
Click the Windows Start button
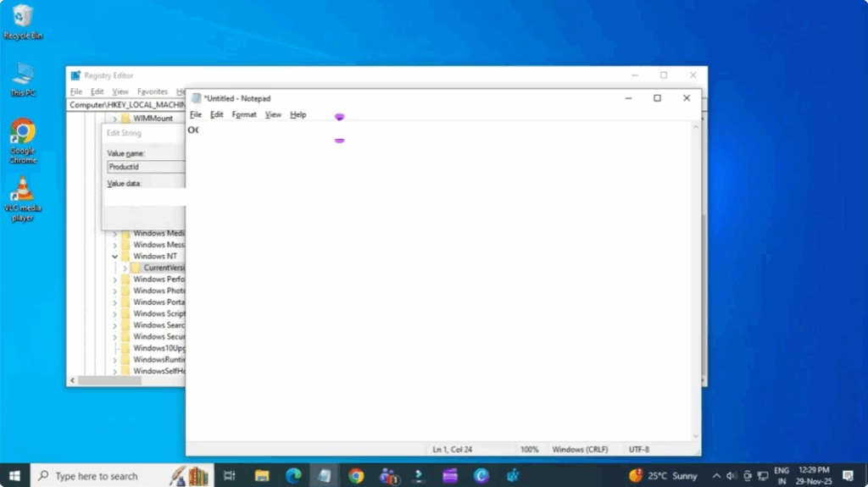click(x=15, y=476)
